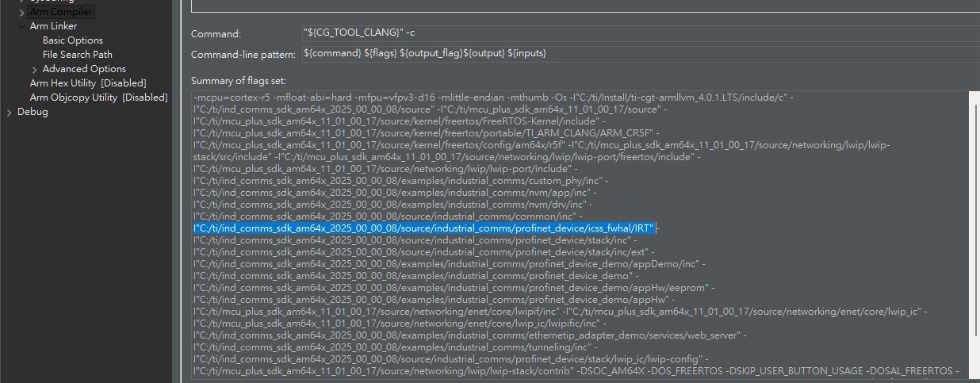Viewport: 980px width, 383px height.
Task: Expand the Arm Compiler tree node
Action: [x=21, y=12]
